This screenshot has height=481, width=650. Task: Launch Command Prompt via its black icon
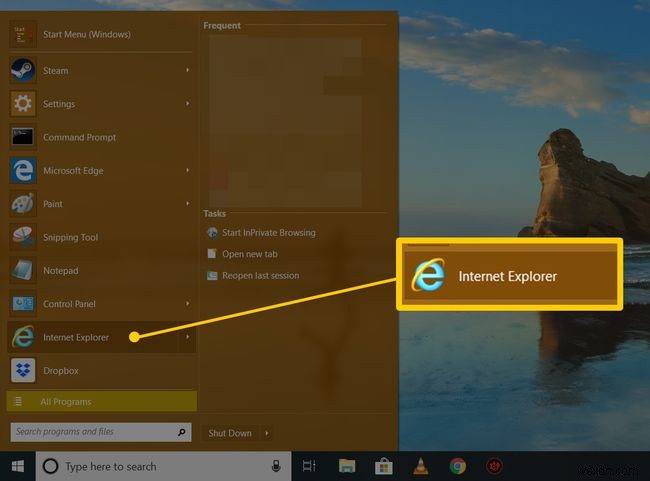[x=23, y=137]
